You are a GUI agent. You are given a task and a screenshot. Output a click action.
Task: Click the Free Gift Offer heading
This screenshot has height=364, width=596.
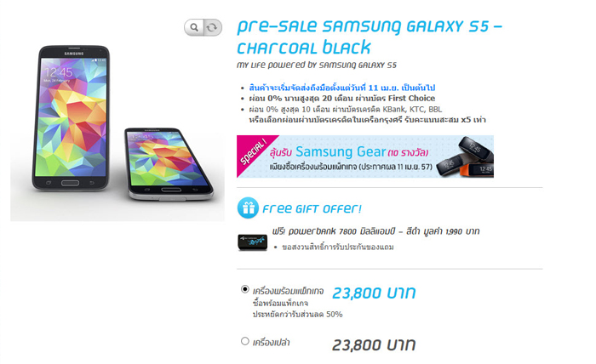click(312, 208)
